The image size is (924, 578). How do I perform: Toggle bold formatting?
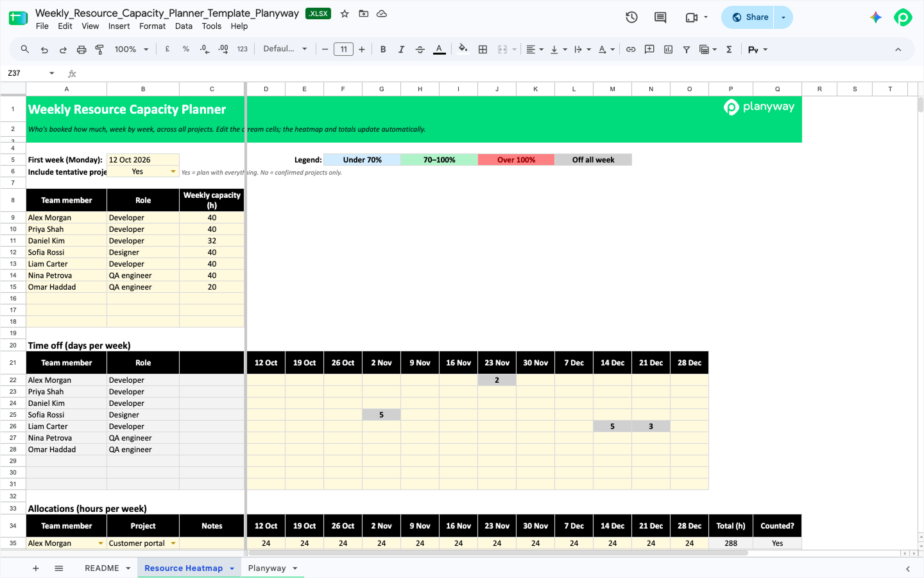383,49
